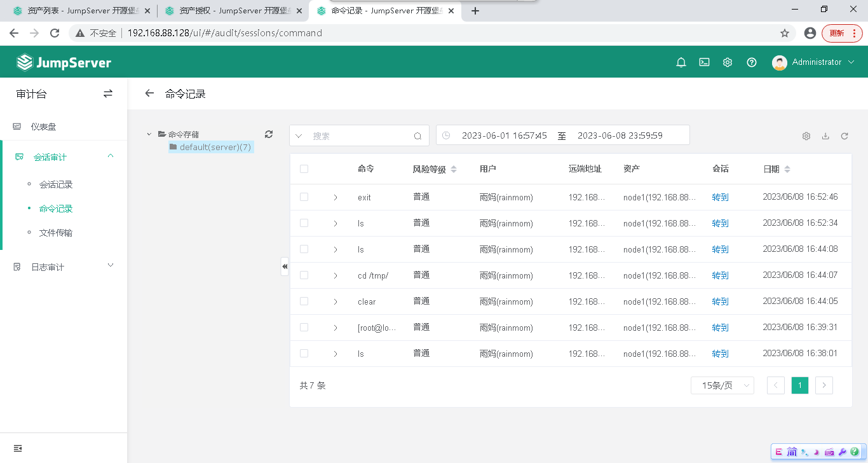Go to previous page arrow
The height and width of the screenshot is (463, 868).
coord(776,385)
